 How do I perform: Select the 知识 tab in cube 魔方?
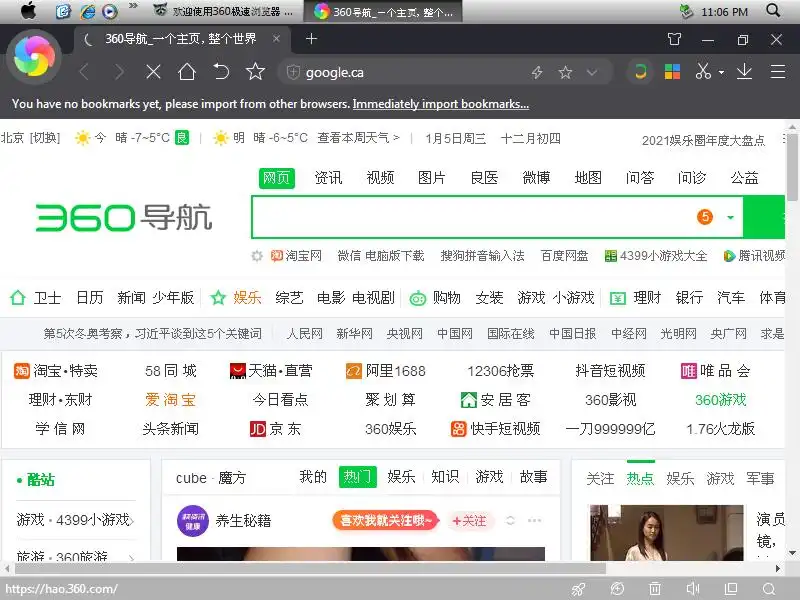(x=445, y=477)
